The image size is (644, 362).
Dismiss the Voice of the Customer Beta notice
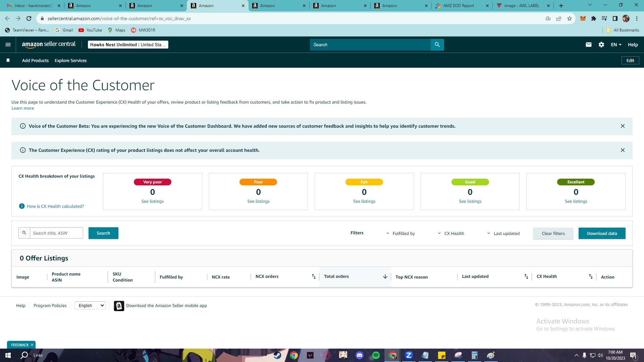tap(623, 126)
